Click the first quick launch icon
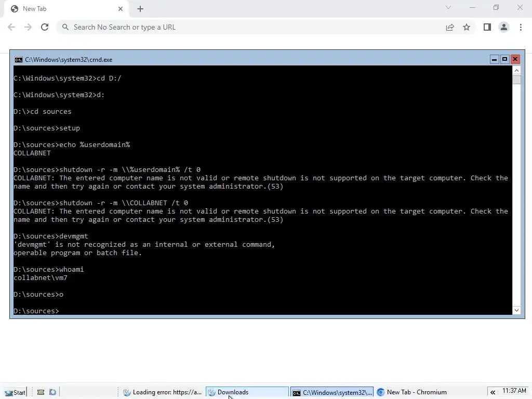 coord(41,392)
